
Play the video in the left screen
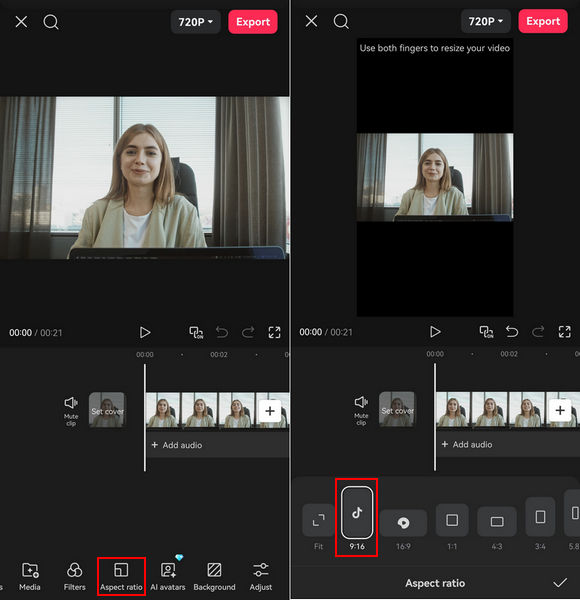tap(145, 332)
